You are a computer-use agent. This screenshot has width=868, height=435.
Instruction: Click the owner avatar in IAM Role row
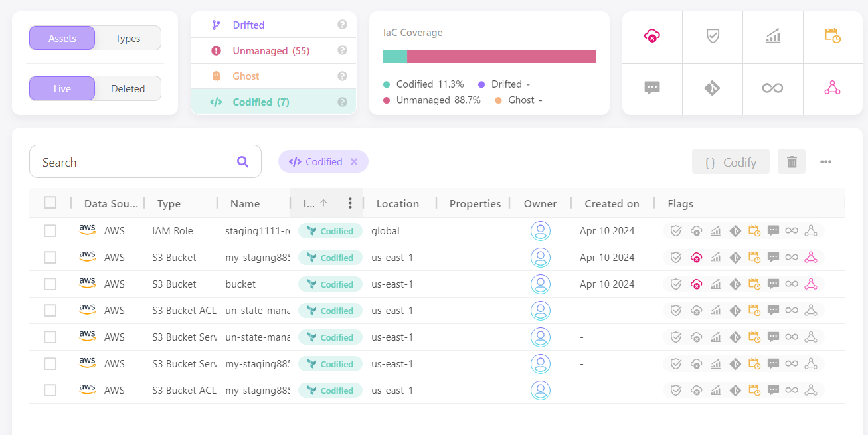(x=541, y=231)
